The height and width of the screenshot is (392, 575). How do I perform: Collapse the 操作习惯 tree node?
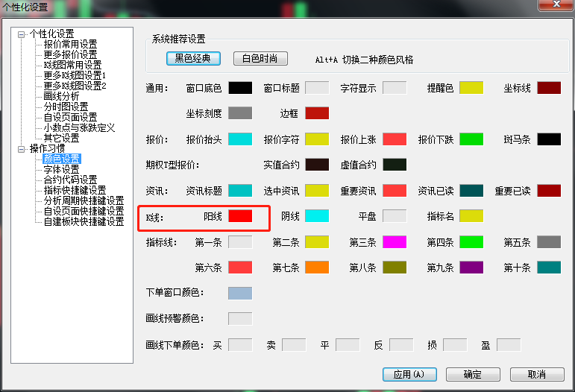[x=21, y=149]
